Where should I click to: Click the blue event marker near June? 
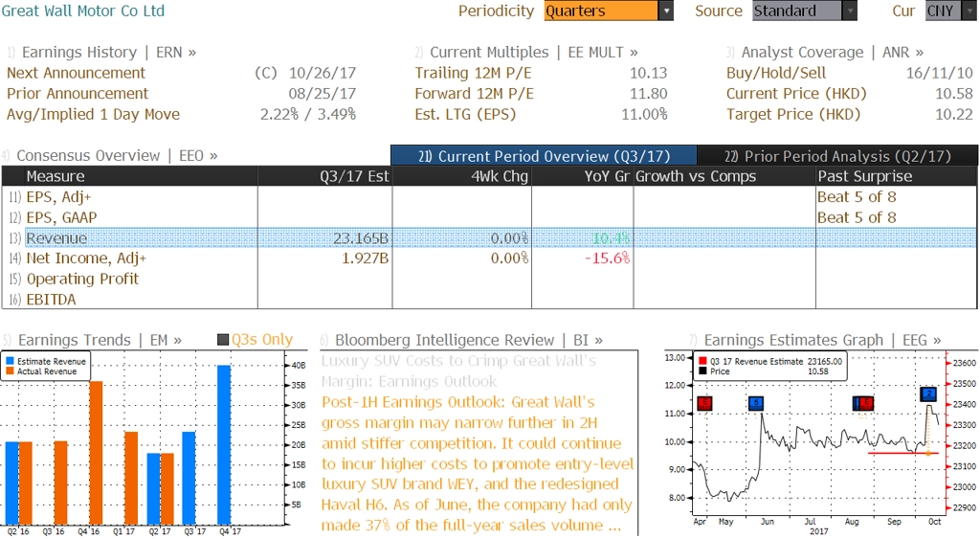pos(756,403)
